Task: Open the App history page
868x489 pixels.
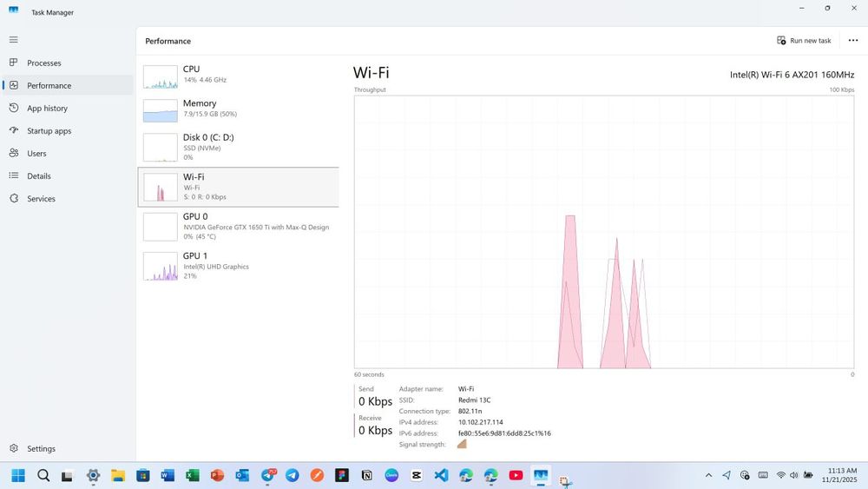Action: [68, 108]
